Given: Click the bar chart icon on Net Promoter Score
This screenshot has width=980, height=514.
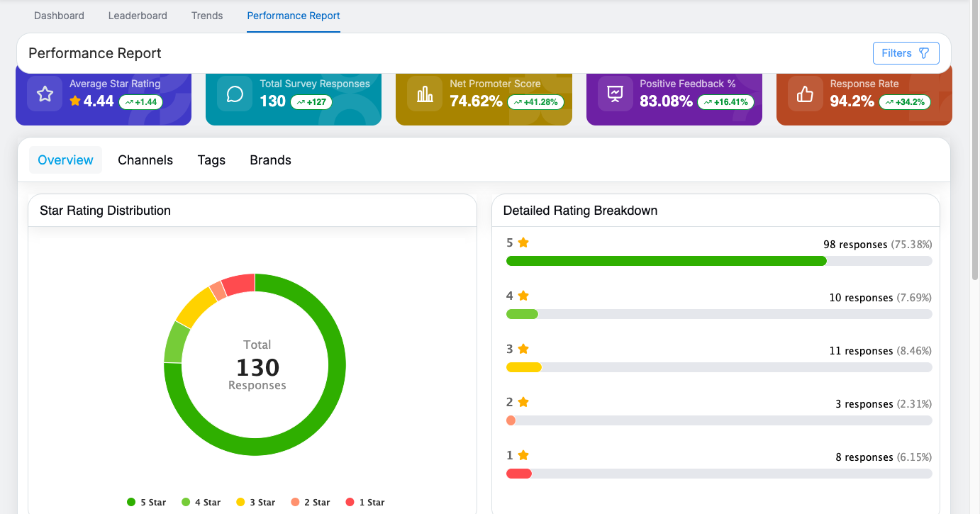Looking at the screenshot, I should (425, 94).
